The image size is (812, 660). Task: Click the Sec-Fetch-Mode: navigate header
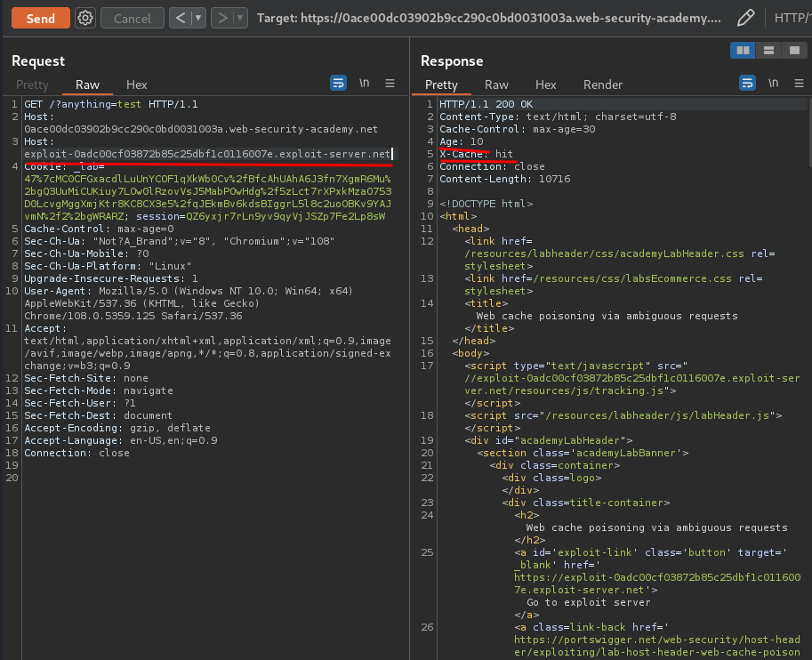[99, 390]
